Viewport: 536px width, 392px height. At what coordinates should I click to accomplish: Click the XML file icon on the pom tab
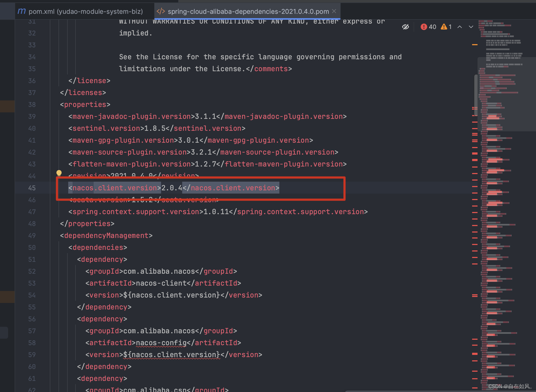click(x=161, y=11)
